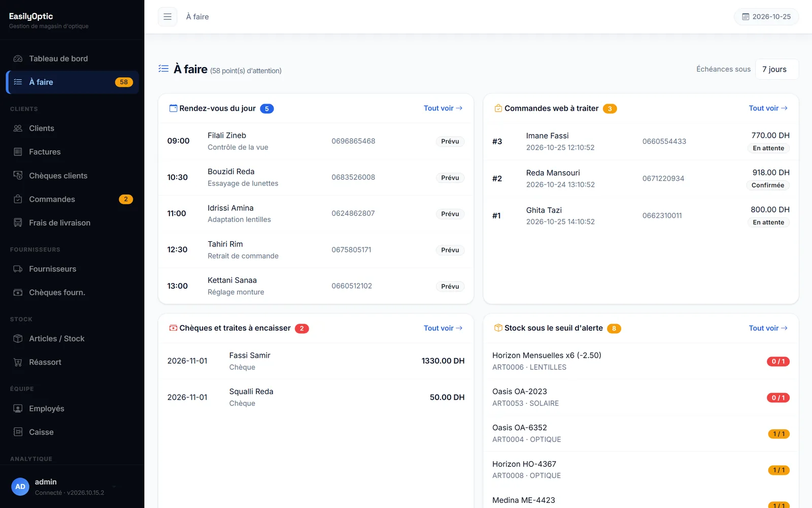
Task: Open the Fournisseurs section
Action: coord(72,269)
